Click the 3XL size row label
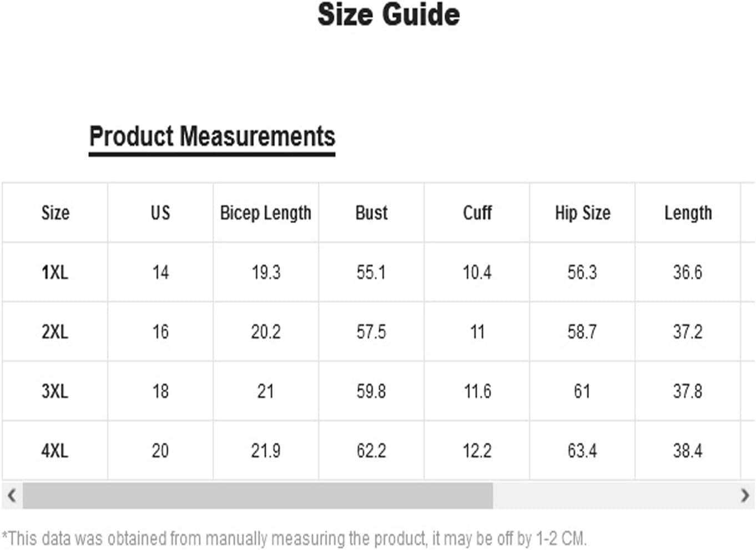Image resolution: width=756 pixels, height=550 pixels. click(x=55, y=391)
